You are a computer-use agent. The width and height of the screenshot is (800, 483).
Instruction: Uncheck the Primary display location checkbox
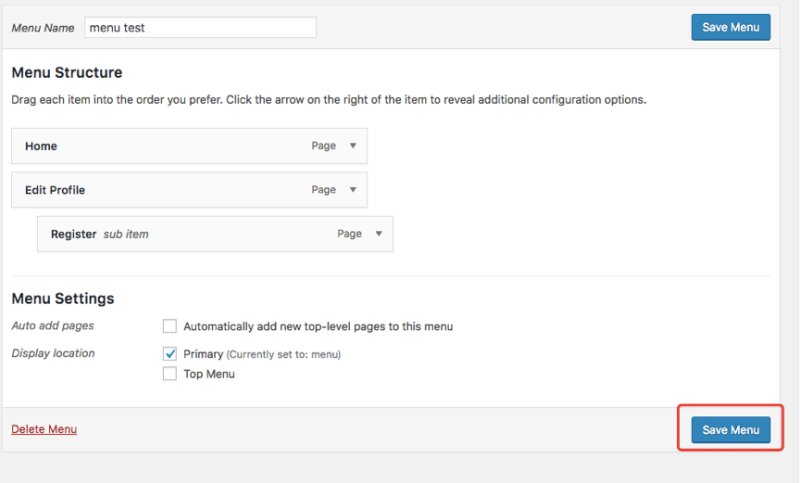(x=170, y=354)
